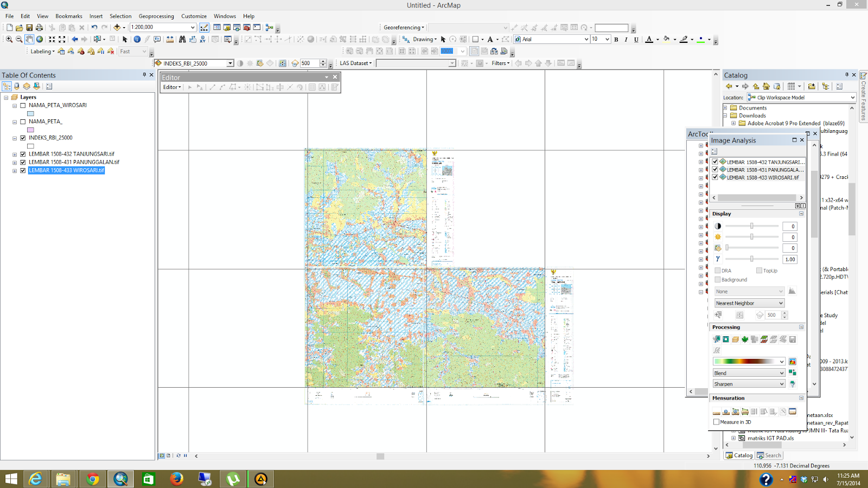This screenshot has height=488, width=868.
Task: Expand the Documents folder in Catalog
Action: (725, 108)
